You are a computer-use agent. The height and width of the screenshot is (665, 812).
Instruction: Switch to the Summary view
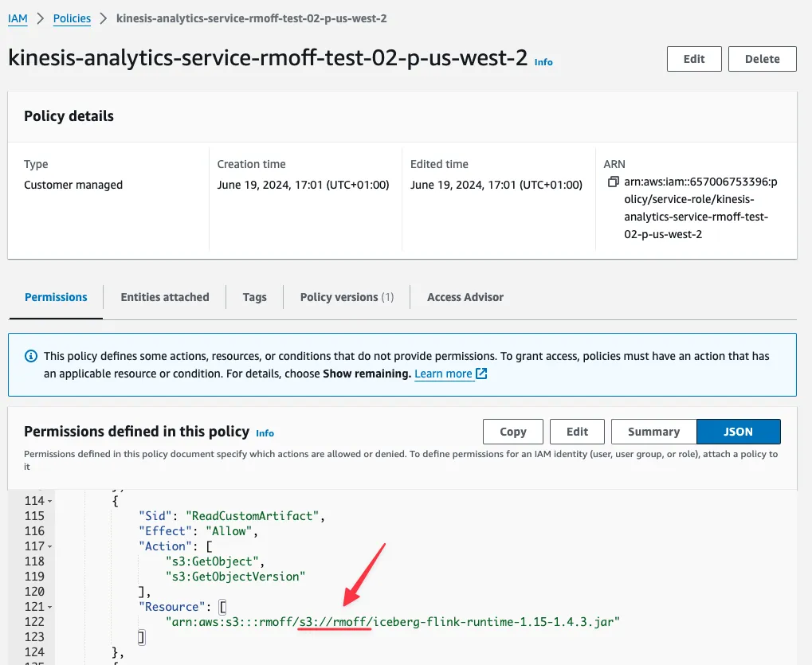[653, 432]
